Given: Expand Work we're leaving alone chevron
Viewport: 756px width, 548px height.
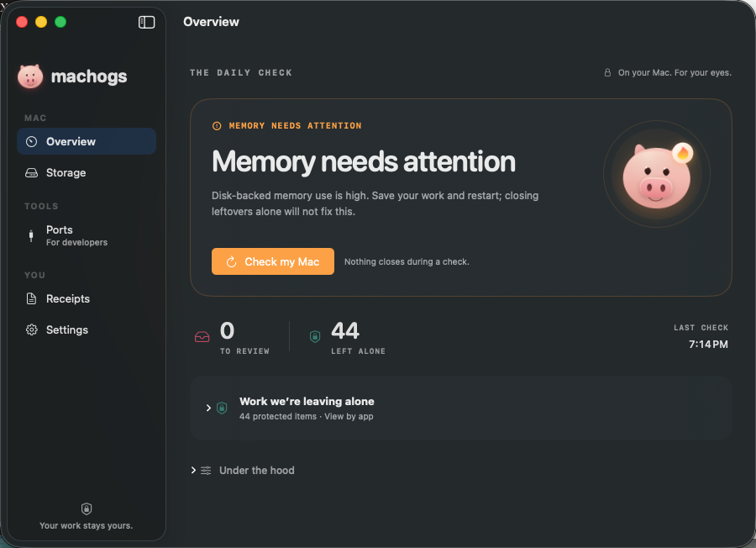Looking at the screenshot, I should click(208, 408).
